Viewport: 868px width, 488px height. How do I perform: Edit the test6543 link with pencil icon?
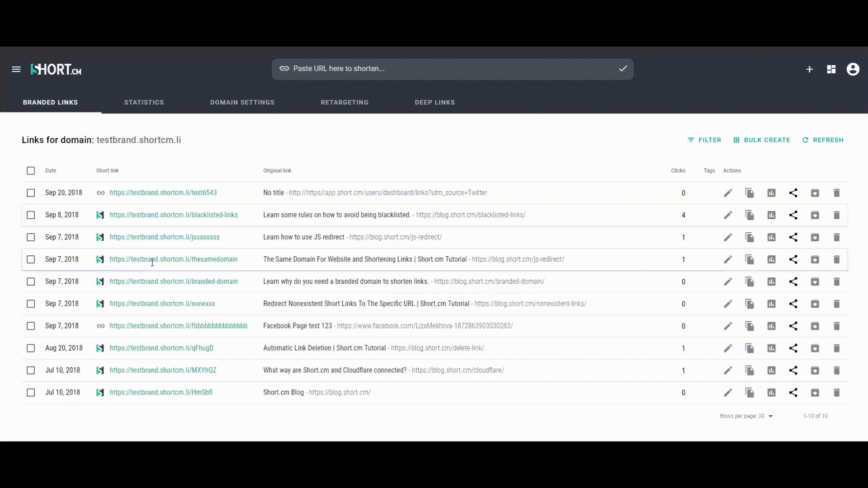click(727, 193)
